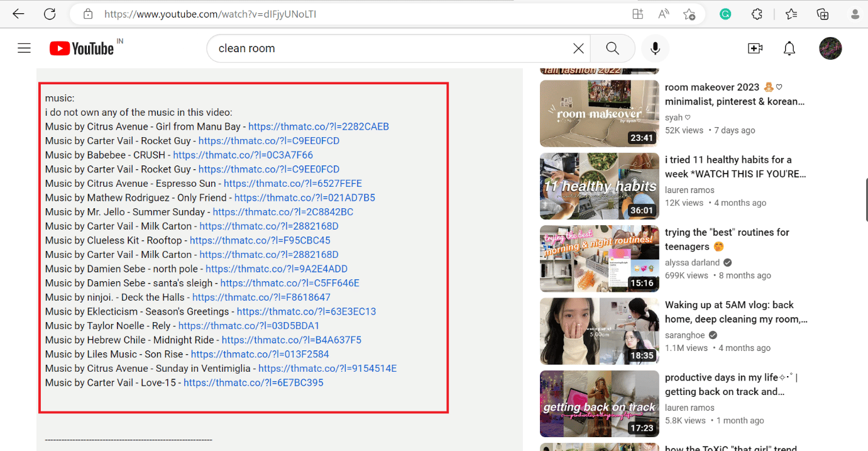Click the magnifying glass search button
This screenshot has height=451, width=868.
point(612,48)
